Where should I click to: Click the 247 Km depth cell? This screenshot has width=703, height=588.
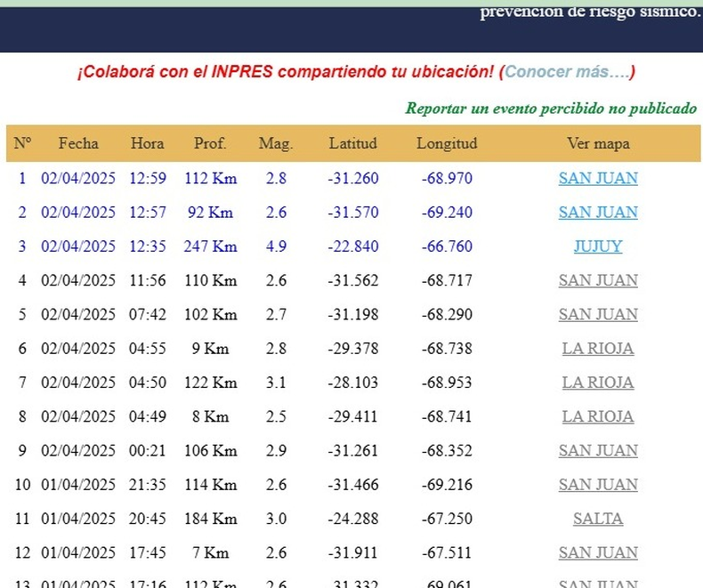210,246
